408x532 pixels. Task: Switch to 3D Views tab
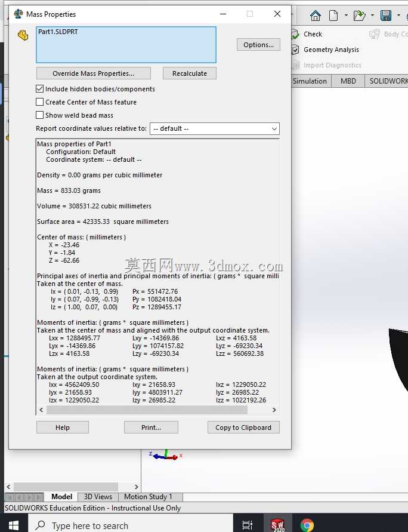click(x=98, y=497)
